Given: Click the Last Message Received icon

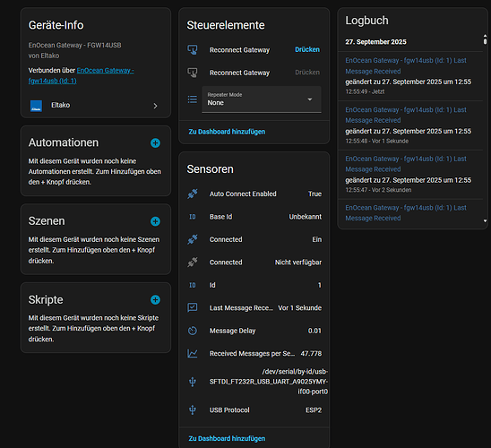Looking at the screenshot, I should [x=193, y=307].
